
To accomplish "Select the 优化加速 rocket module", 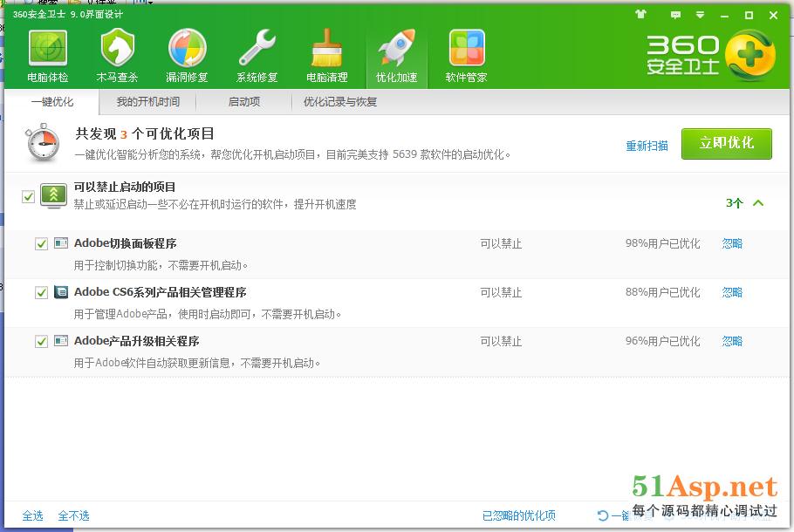I will [396, 57].
